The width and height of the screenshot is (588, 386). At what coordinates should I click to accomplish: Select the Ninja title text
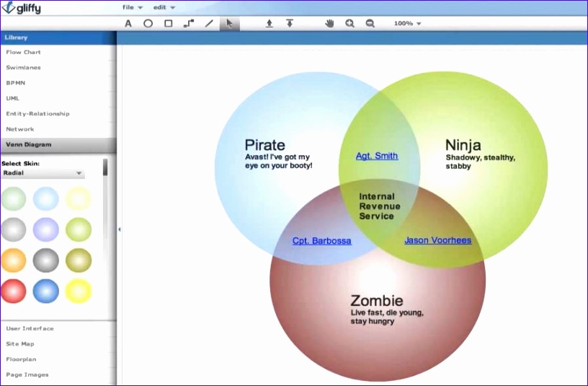[x=463, y=145]
